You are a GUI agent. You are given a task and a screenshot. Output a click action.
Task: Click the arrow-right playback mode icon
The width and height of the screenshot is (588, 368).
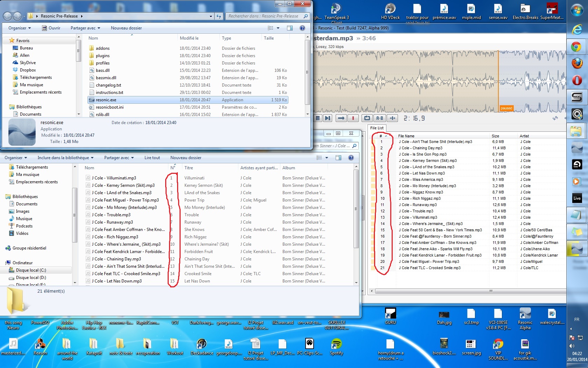[341, 118]
